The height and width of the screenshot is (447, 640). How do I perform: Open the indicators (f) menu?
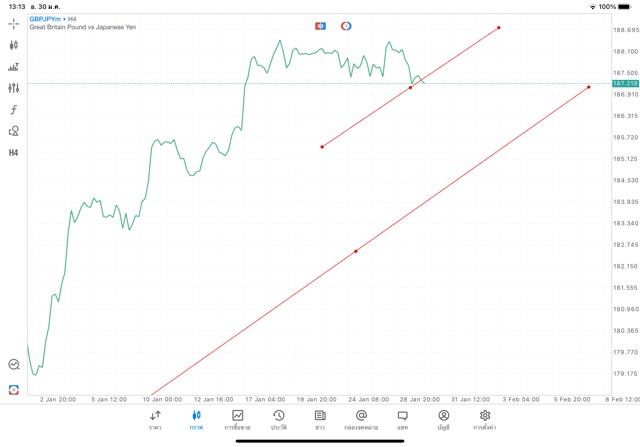[14, 109]
